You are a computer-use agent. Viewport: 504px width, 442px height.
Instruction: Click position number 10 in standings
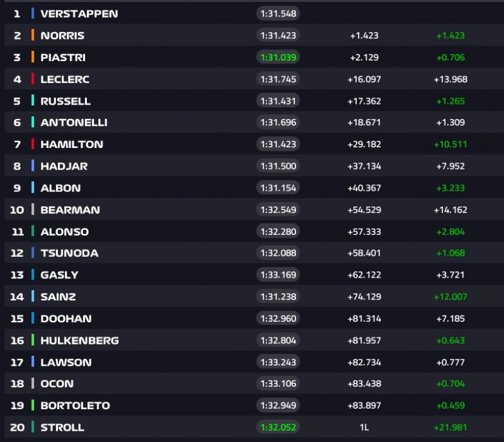(x=17, y=210)
